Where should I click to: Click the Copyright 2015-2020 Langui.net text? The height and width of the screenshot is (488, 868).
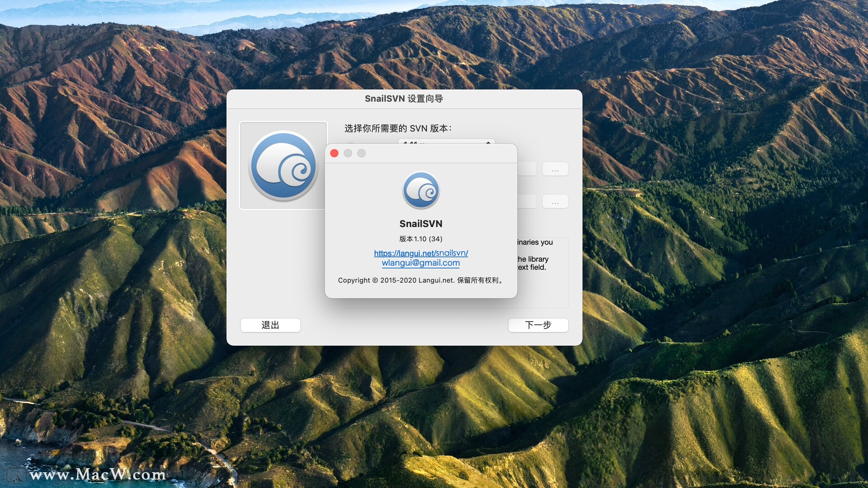click(x=421, y=280)
